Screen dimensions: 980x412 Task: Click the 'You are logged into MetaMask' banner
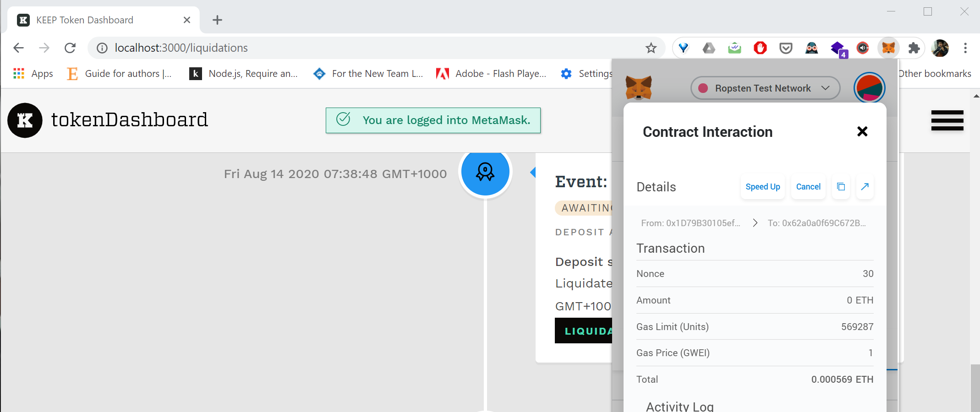(433, 120)
